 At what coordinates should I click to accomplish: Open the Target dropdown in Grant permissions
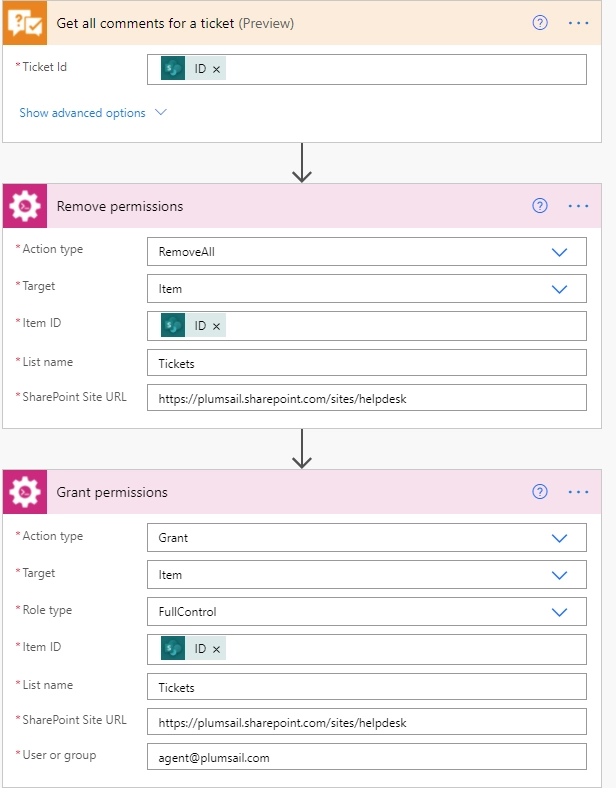point(367,575)
